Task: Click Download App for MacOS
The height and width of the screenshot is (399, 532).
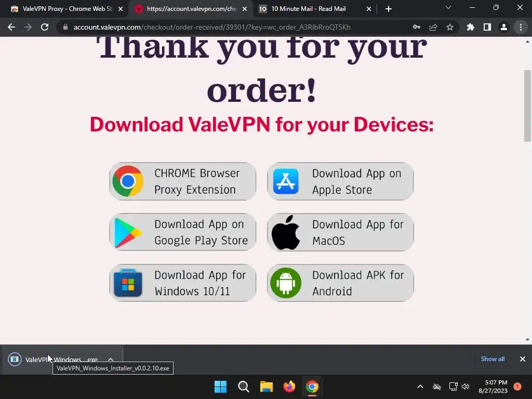Action: [340, 232]
